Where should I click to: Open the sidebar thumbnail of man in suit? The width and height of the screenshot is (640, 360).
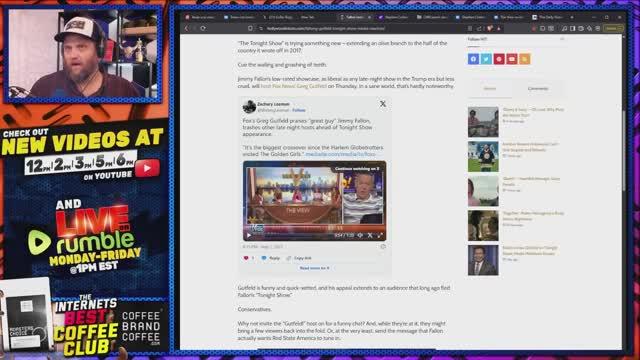point(483,260)
